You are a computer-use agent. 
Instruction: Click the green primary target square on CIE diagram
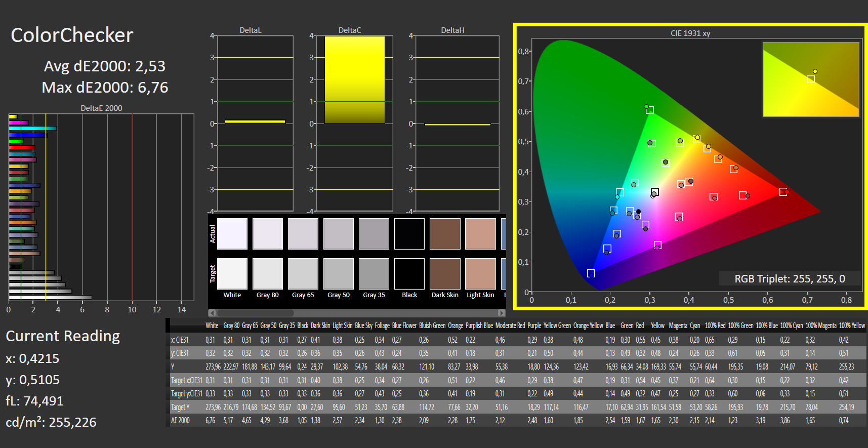click(x=650, y=110)
